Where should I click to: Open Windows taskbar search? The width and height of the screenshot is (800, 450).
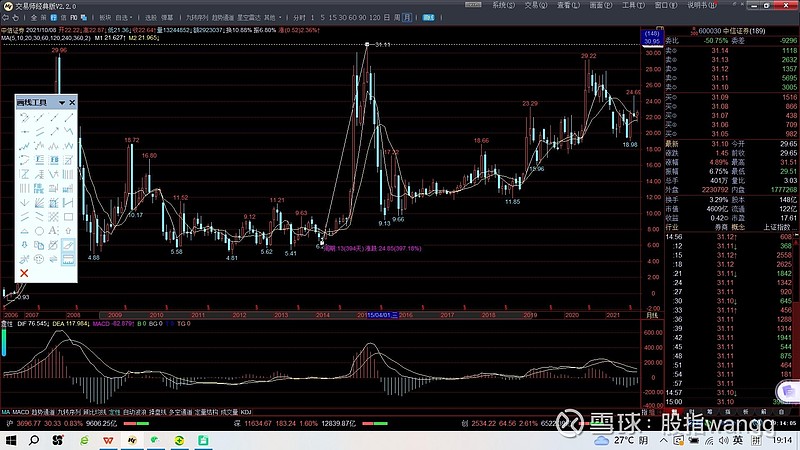coord(34,440)
